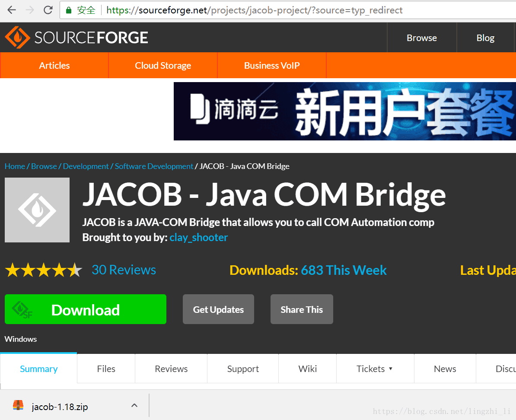516x420 pixels.
Task: Click the green Download button
Action: coord(86,309)
